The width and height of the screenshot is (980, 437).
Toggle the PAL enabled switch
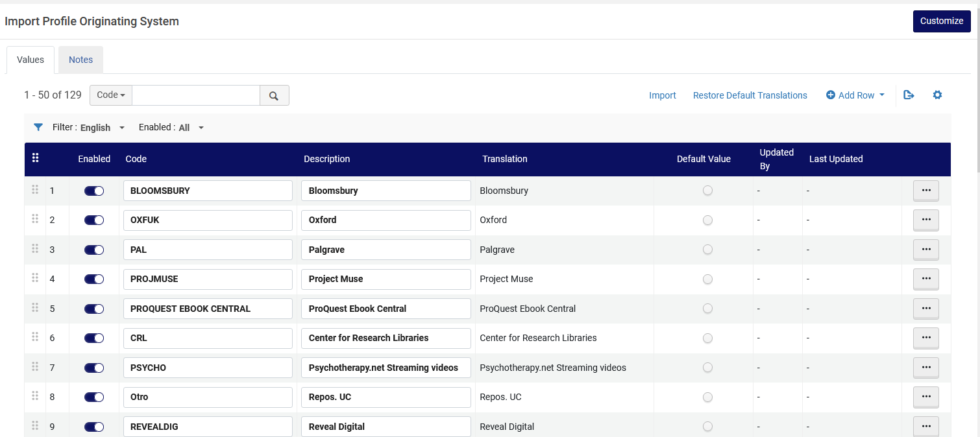pyautogui.click(x=94, y=250)
